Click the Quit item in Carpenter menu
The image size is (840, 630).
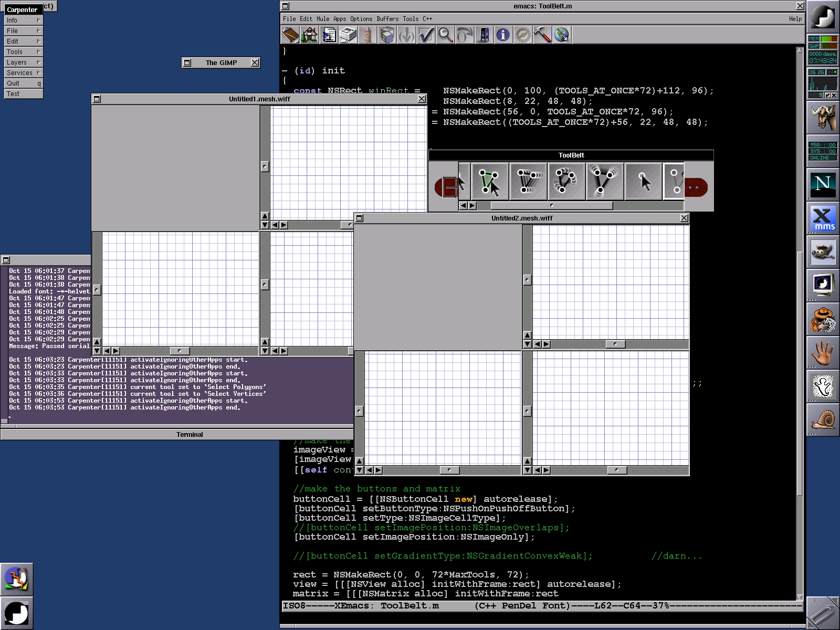[x=24, y=83]
